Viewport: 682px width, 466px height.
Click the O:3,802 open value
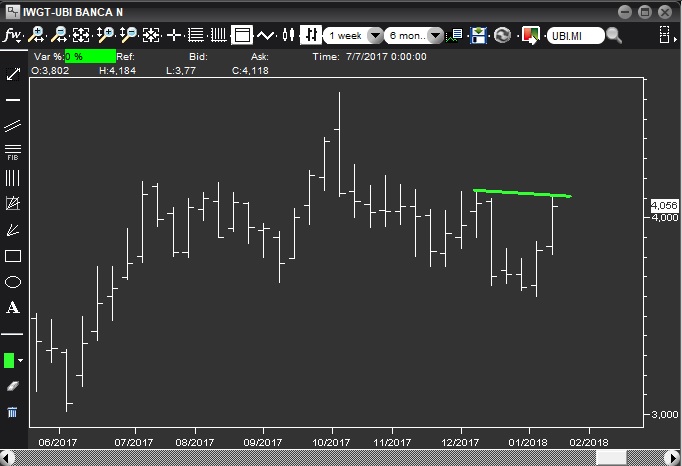click(50, 70)
